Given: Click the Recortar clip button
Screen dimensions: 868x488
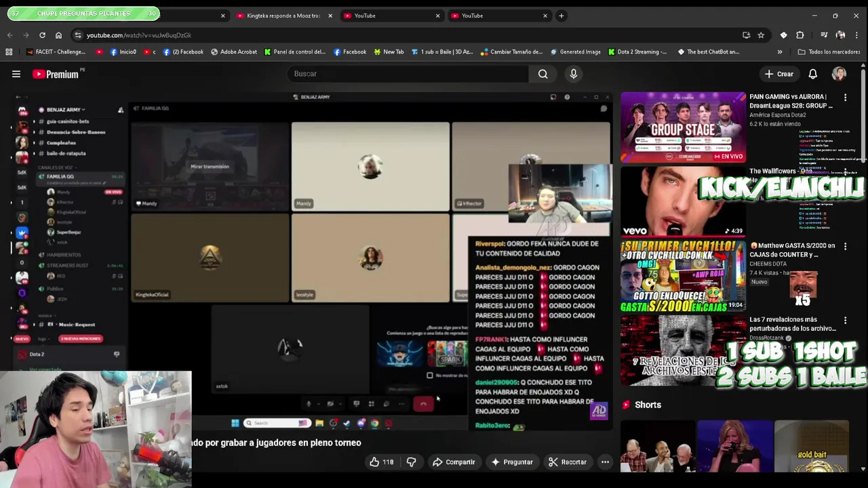Looking at the screenshot, I should [567, 462].
